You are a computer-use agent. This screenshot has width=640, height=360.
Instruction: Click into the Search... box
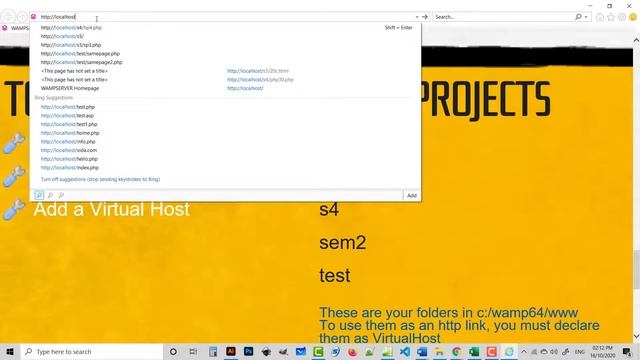click(503, 17)
